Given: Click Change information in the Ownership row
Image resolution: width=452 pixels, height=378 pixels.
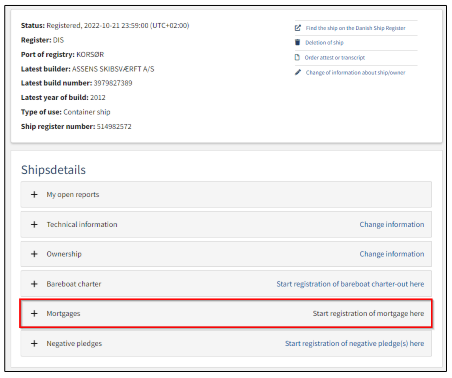Looking at the screenshot, I should click(392, 254).
